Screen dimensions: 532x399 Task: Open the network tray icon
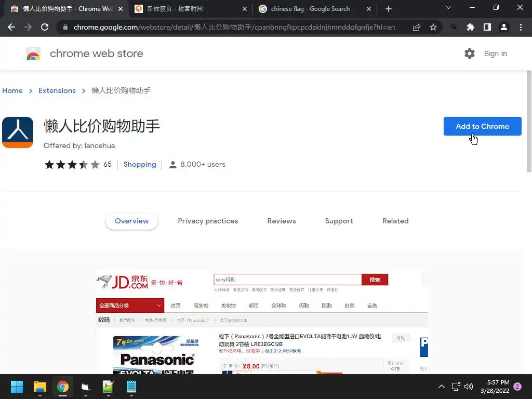click(456, 387)
